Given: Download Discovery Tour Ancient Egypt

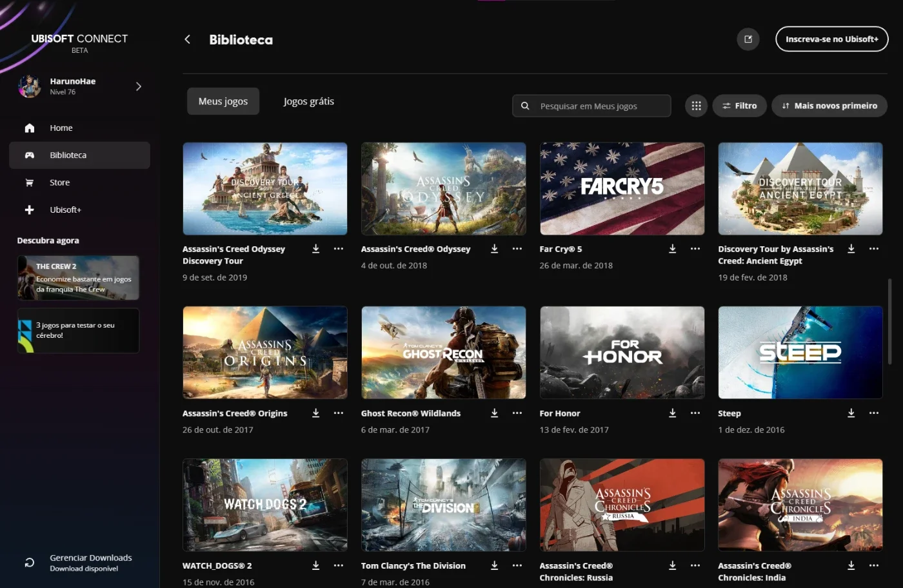Looking at the screenshot, I should coord(851,249).
